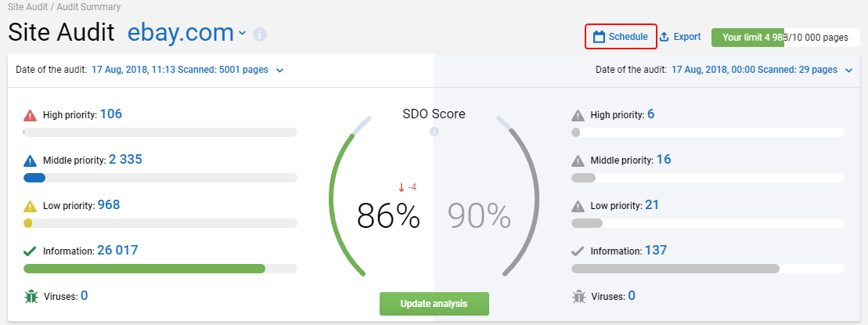The height and width of the screenshot is (325, 868).
Task: Click info icon under SDO Score
Action: (x=434, y=132)
